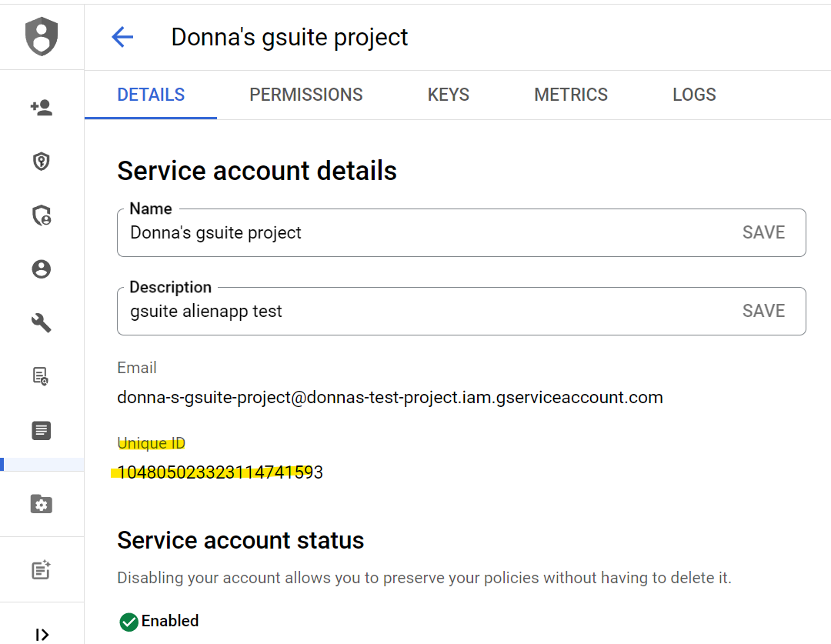
Task: Open the account circle sidebar icon
Action: point(42,269)
